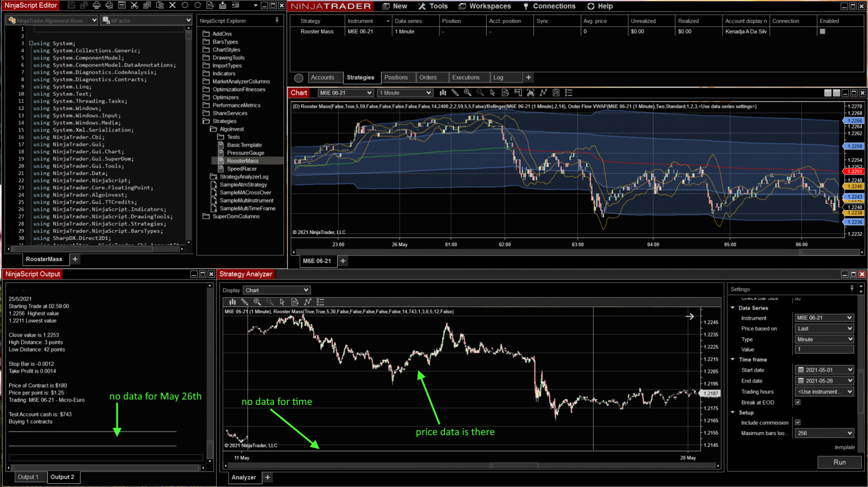868x487 pixels.
Task: Open the Workspaces menu
Action: pyautogui.click(x=485, y=6)
